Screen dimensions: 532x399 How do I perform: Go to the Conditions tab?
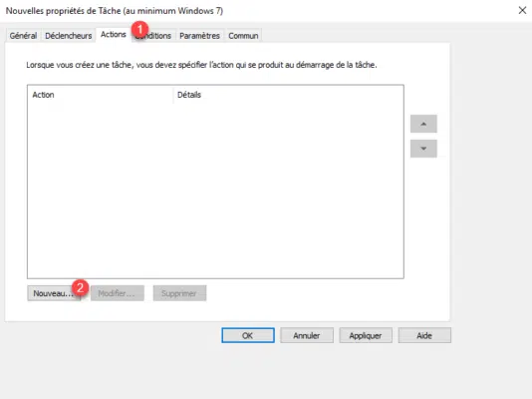point(153,36)
